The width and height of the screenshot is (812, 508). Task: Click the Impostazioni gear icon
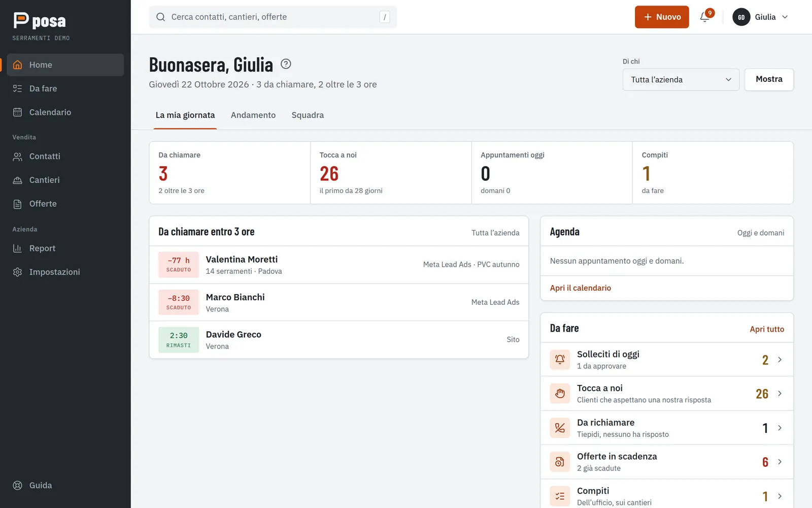pos(17,272)
